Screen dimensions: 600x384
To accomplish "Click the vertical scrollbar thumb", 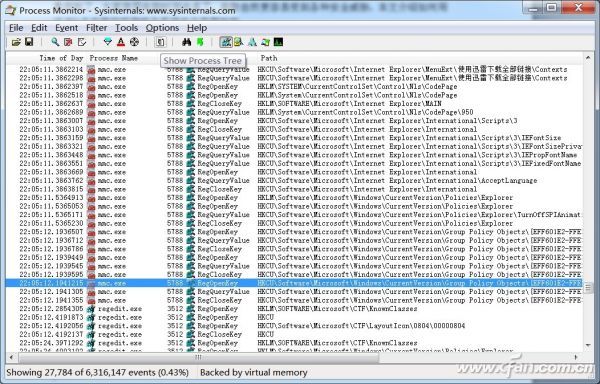I will point(588,287).
